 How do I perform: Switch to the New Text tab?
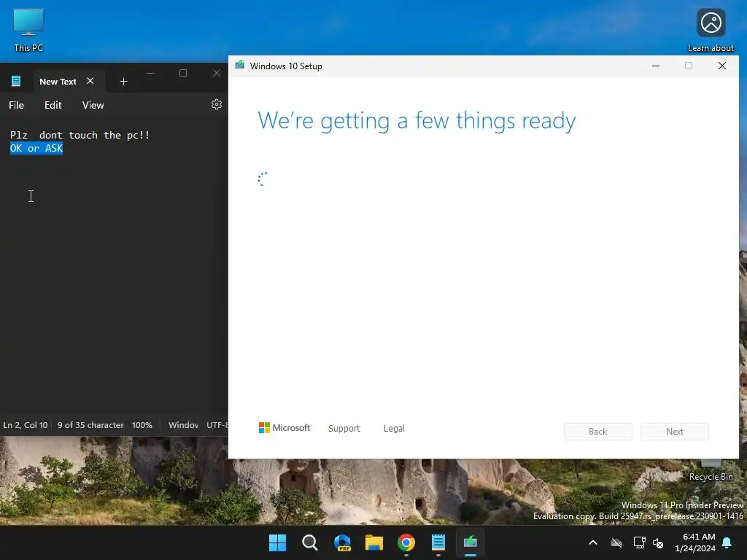pyautogui.click(x=58, y=82)
